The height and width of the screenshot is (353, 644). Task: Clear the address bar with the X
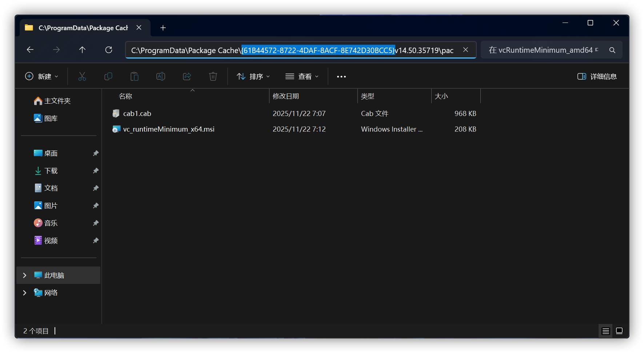tap(465, 50)
